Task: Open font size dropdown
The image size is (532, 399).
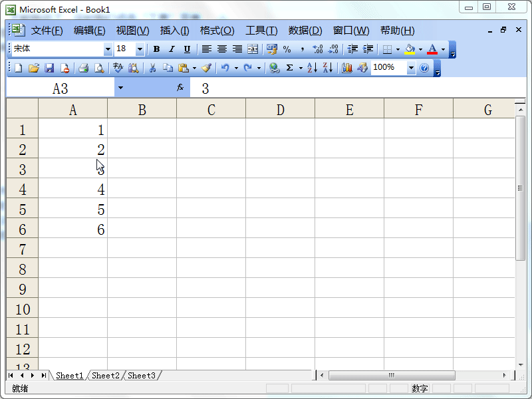Action: 140,49
